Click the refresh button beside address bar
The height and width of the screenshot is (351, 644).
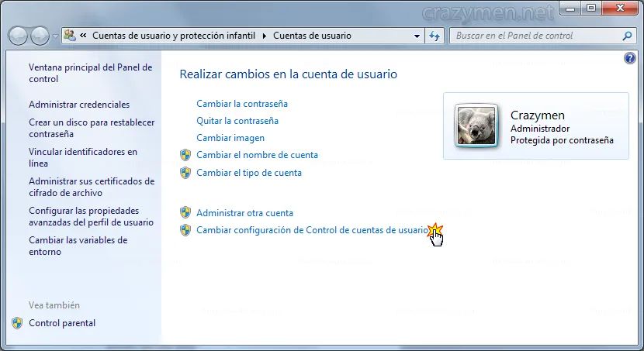(435, 36)
